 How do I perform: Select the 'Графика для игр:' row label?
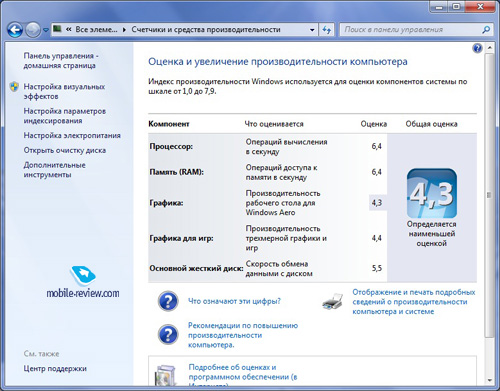click(181, 238)
